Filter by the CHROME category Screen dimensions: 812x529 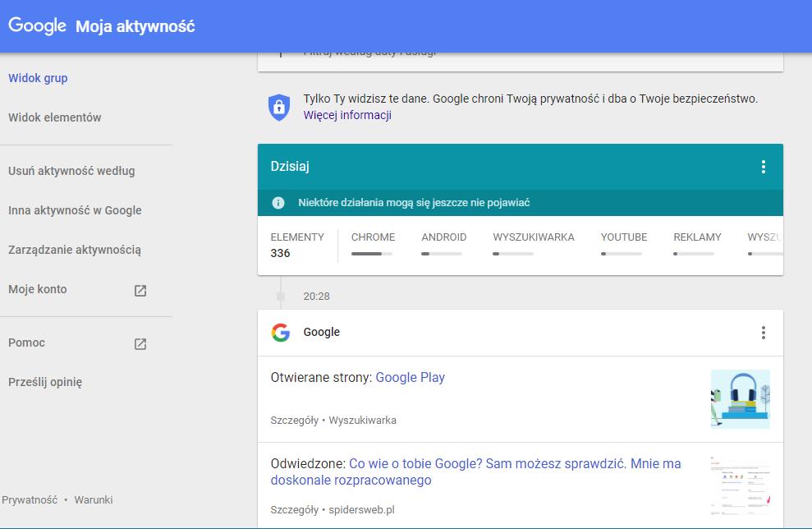coord(373,237)
